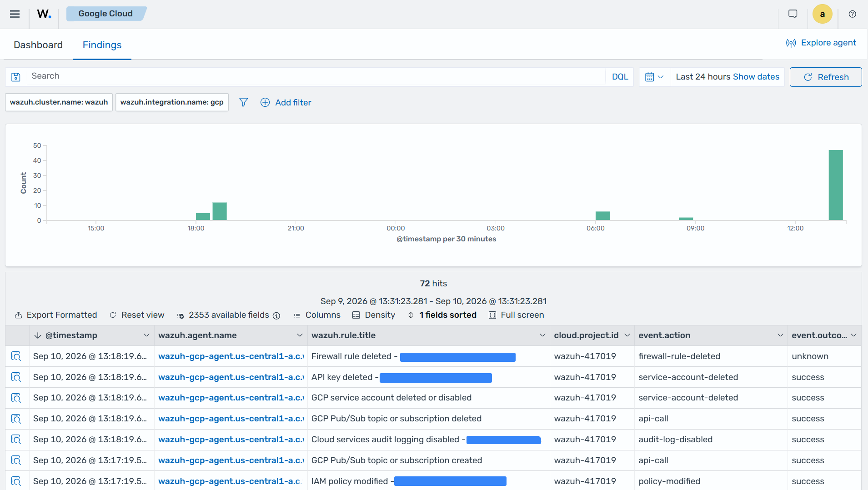Open the Density options
The width and height of the screenshot is (868, 490).
click(374, 315)
